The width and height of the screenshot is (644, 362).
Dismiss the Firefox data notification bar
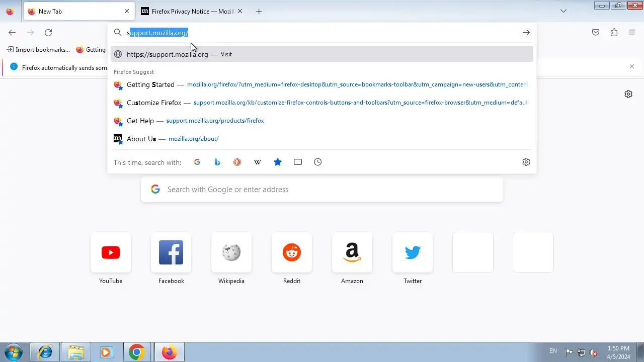pos(632,66)
